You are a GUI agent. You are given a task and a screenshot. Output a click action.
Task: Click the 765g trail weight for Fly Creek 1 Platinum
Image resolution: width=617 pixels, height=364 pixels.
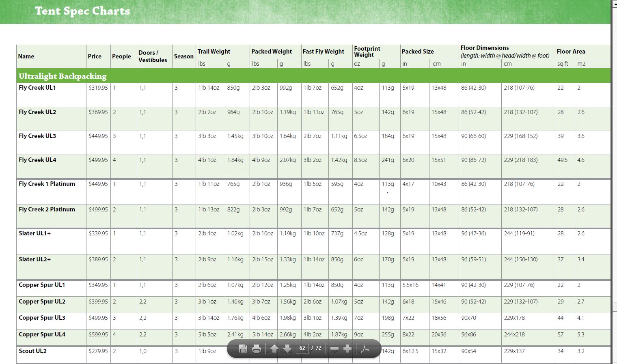click(x=233, y=184)
